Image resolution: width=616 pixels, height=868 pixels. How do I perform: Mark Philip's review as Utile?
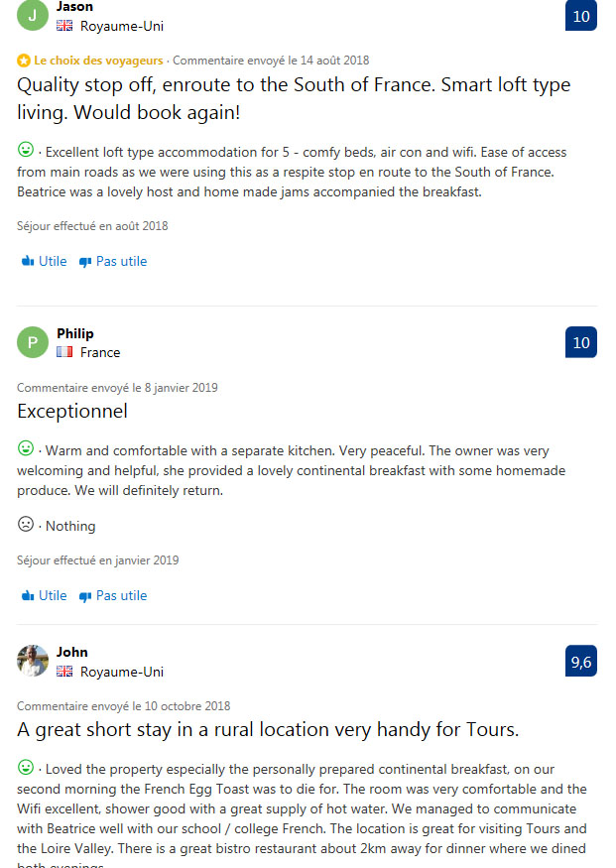(x=45, y=596)
